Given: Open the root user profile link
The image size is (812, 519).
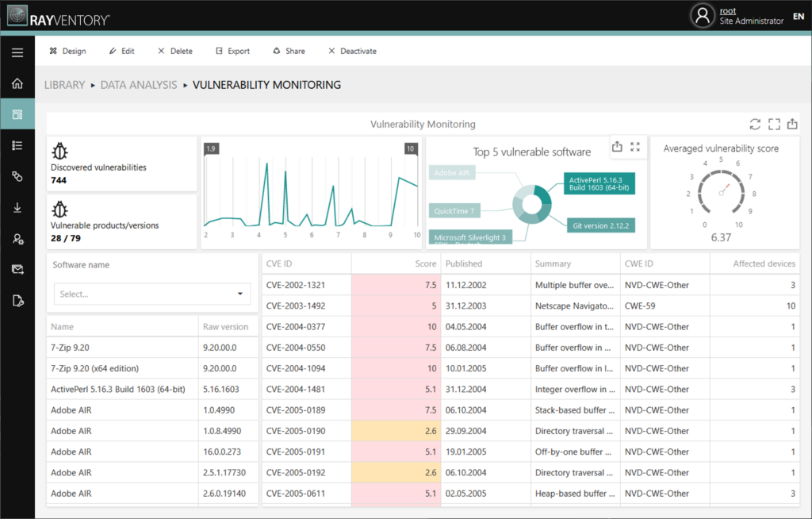Looking at the screenshot, I should coord(728,11).
